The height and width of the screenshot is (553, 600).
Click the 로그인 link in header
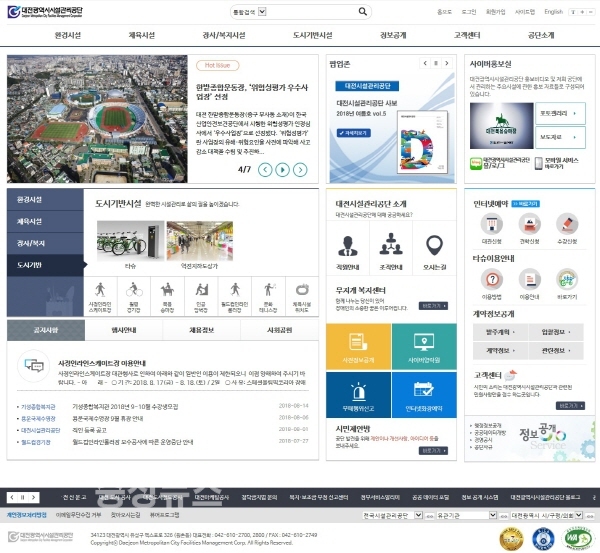[x=468, y=12]
